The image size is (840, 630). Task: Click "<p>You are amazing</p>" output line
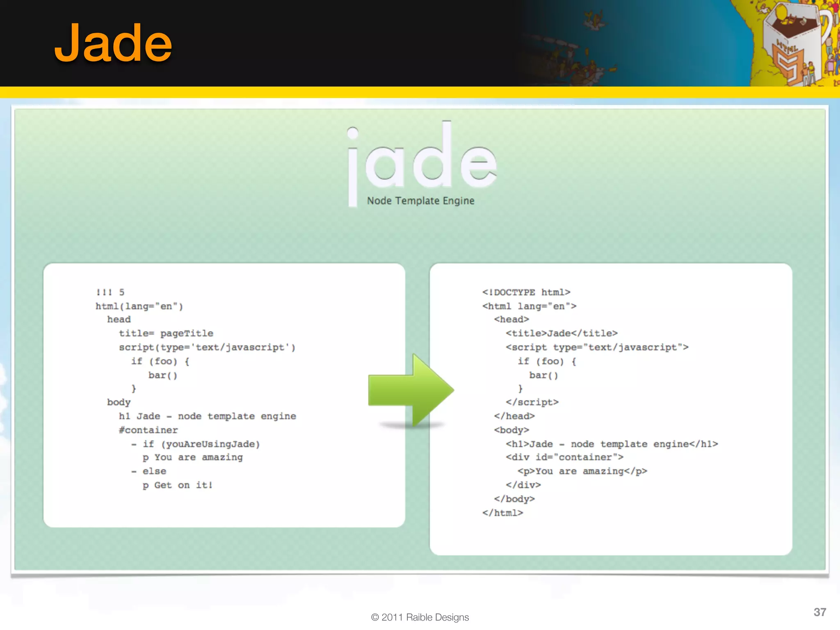click(582, 471)
